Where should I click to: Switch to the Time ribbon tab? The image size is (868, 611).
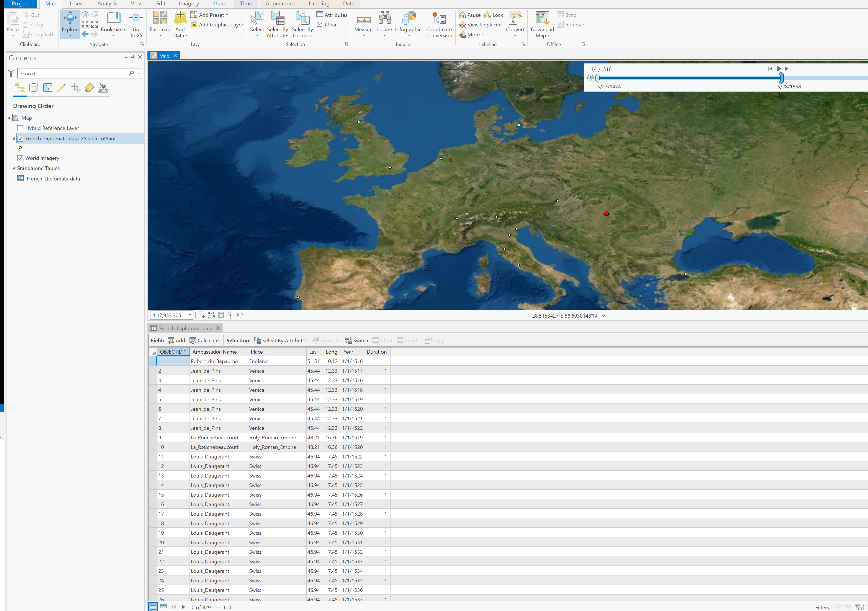(246, 4)
